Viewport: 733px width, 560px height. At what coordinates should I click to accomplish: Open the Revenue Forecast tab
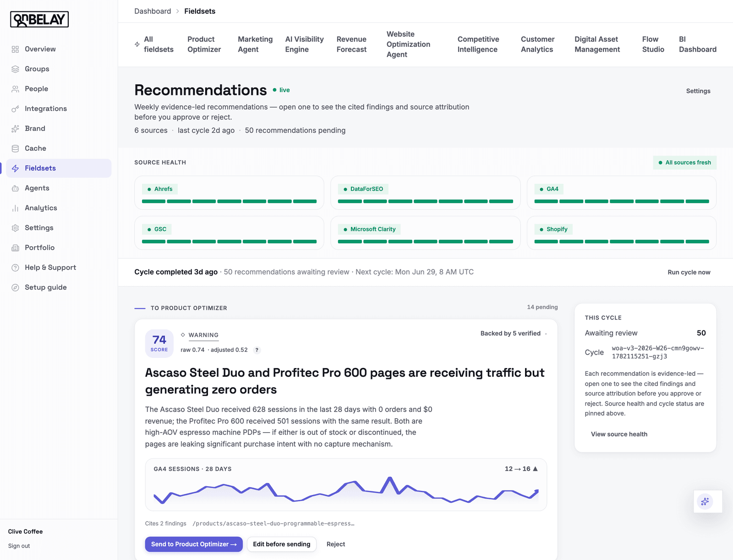pyautogui.click(x=351, y=44)
